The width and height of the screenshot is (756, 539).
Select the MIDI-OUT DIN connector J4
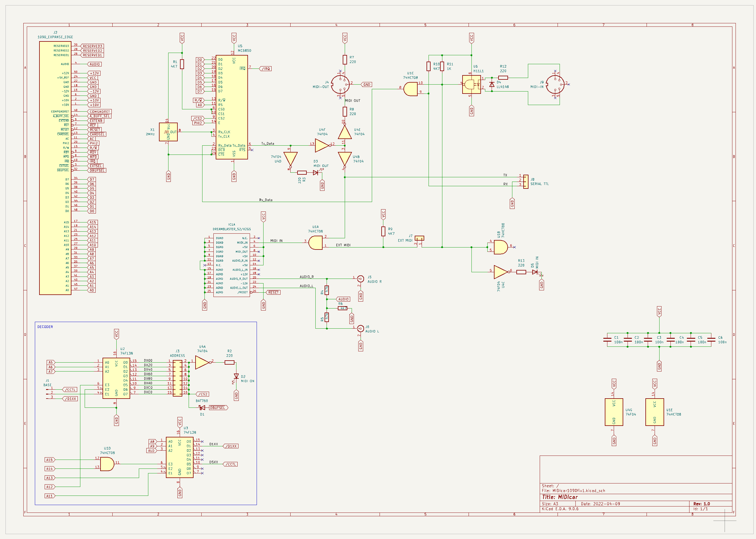coord(340,85)
